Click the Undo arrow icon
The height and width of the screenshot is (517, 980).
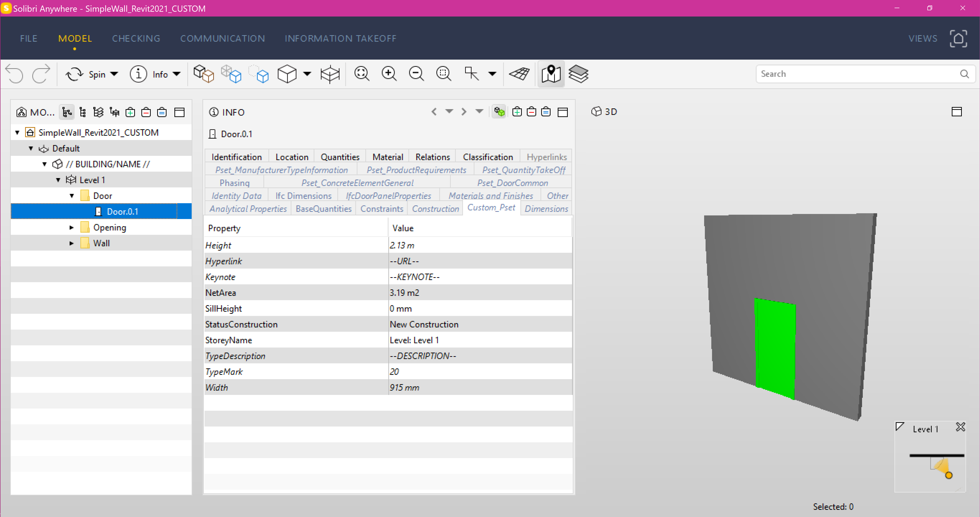pos(14,74)
